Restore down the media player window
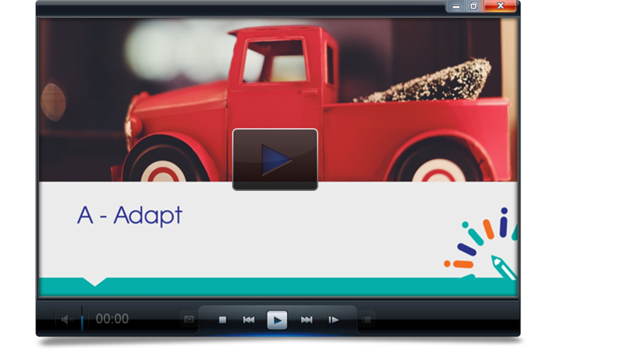Image resolution: width=624 pixels, height=364 pixels. point(473,6)
